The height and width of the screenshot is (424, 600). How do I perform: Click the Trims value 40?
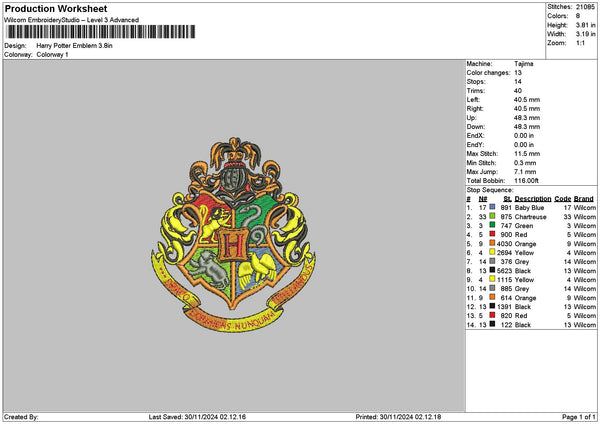518,91
